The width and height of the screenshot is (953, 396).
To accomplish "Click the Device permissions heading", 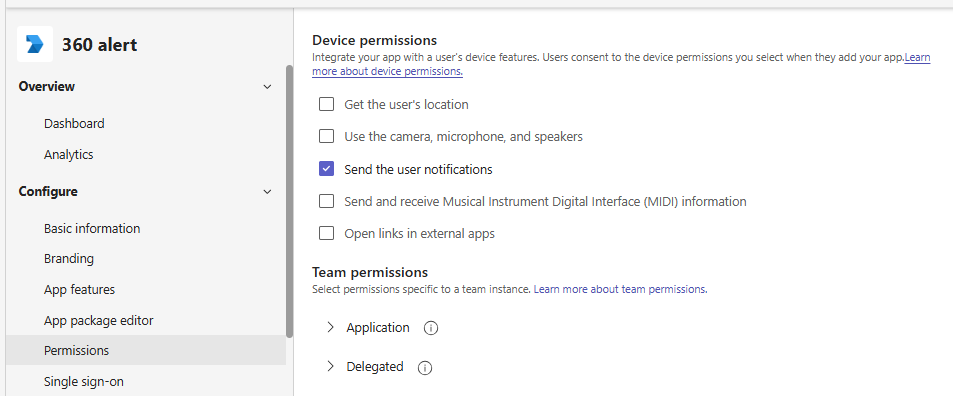I will click(x=374, y=40).
